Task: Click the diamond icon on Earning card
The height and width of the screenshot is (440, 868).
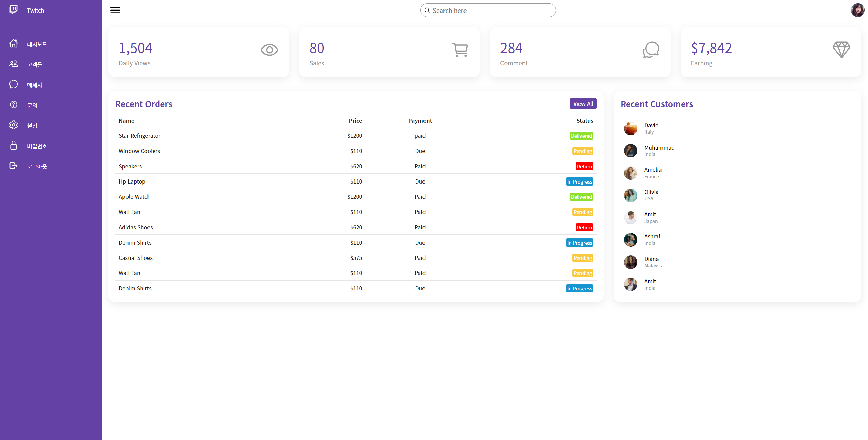Action: pyautogui.click(x=841, y=50)
